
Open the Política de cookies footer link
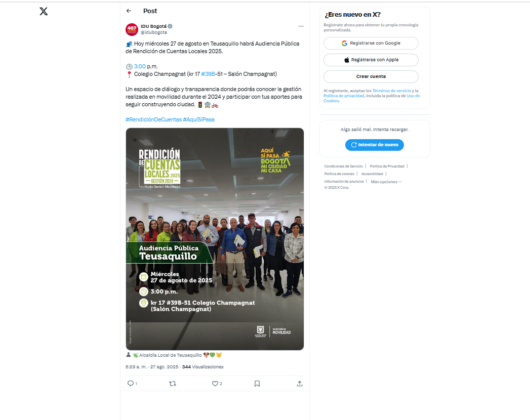[x=339, y=174]
